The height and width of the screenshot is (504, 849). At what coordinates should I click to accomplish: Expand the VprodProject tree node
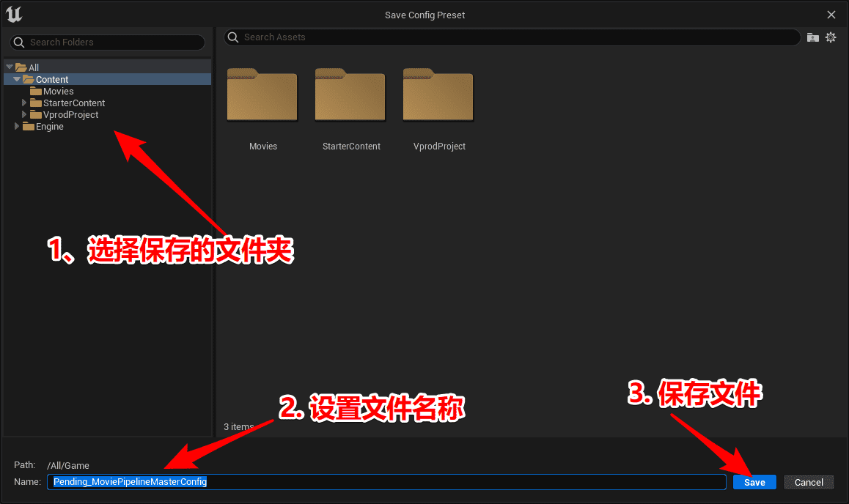[x=24, y=115]
